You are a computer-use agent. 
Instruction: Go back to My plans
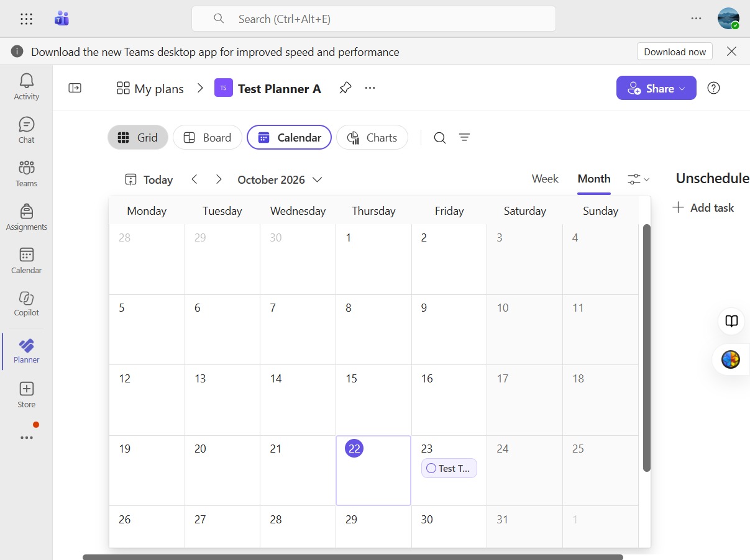[150, 89]
